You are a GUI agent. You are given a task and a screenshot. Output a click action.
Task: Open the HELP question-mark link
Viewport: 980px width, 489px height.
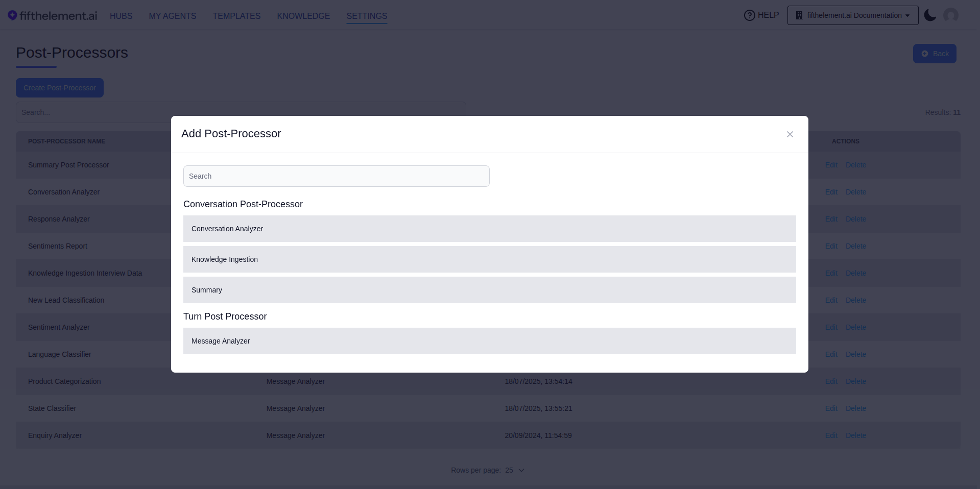tap(761, 15)
